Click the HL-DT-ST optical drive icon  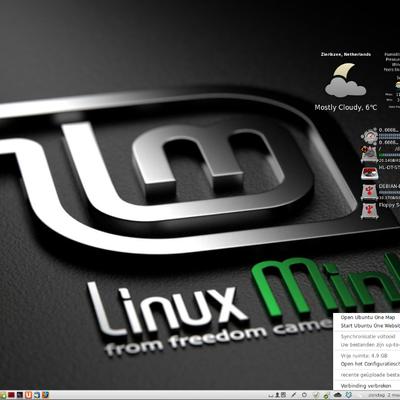tap(369, 173)
